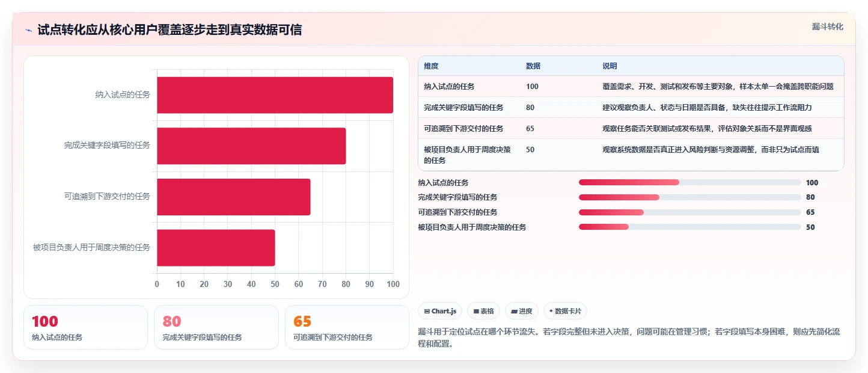Click the Chart.js tag chip

(440, 311)
